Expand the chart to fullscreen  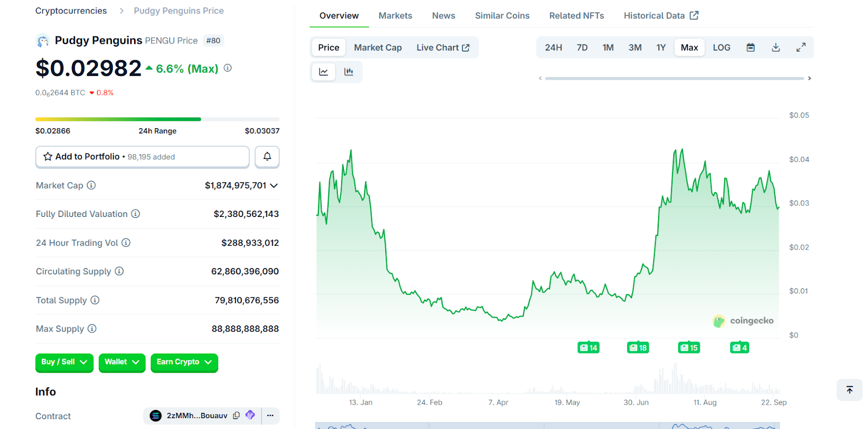(x=801, y=48)
